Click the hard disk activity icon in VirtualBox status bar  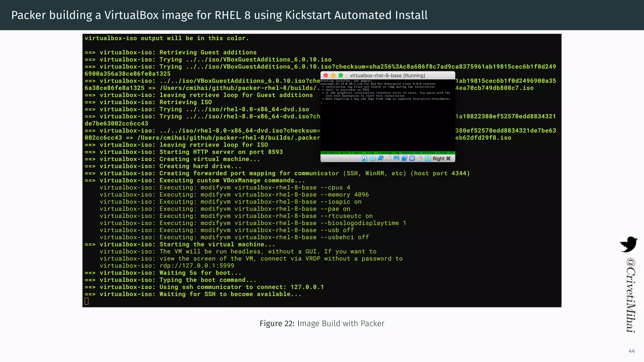pyautogui.click(x=364, y=158)
